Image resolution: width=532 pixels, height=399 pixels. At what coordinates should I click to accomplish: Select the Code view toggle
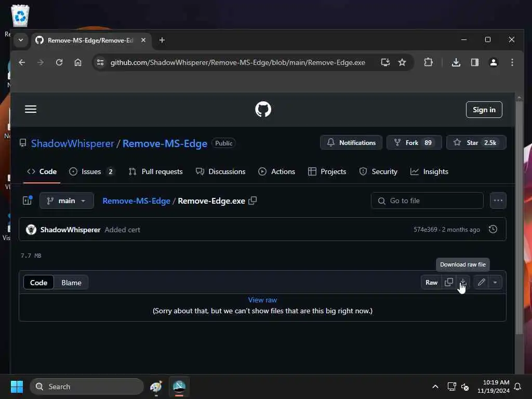pos(38,283)
